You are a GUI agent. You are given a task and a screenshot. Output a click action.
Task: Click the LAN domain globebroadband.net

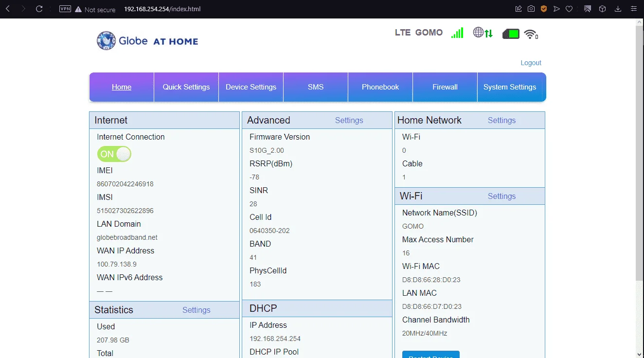tap(127, 237)
